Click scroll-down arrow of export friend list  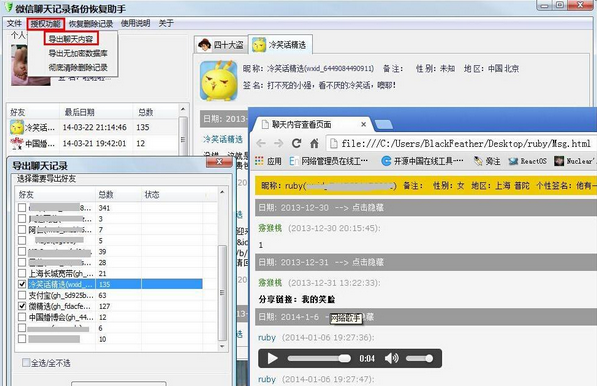click(x=222, y=346)
